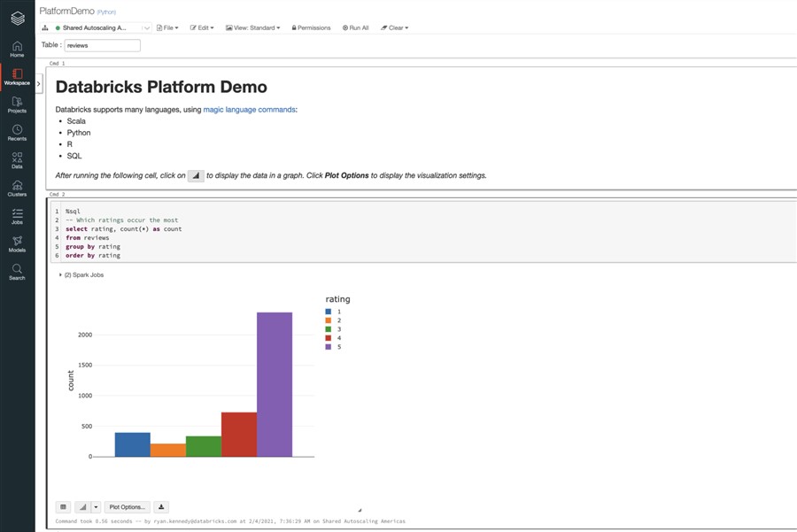The width and height of the screenshot is (797, 532).
Task: Show Recents in the sidebar
Action: pos(18,133)
